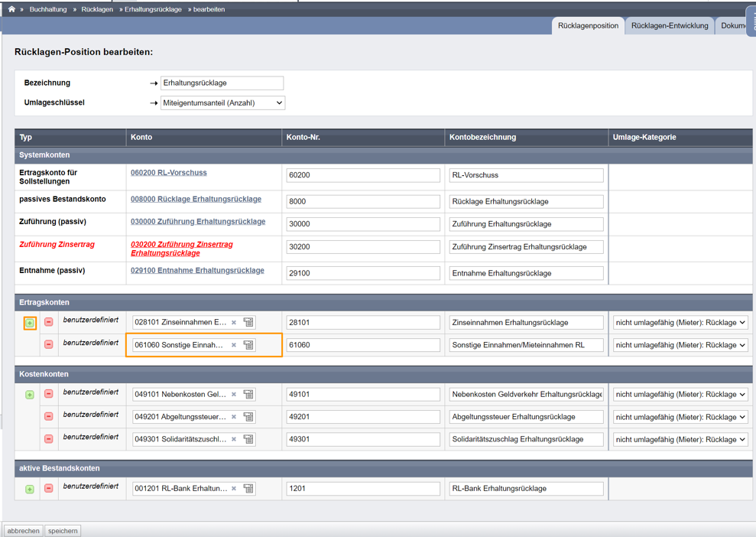Open the red 030200 Zuführung Zinsertrag link

click(x=182, y=249)
